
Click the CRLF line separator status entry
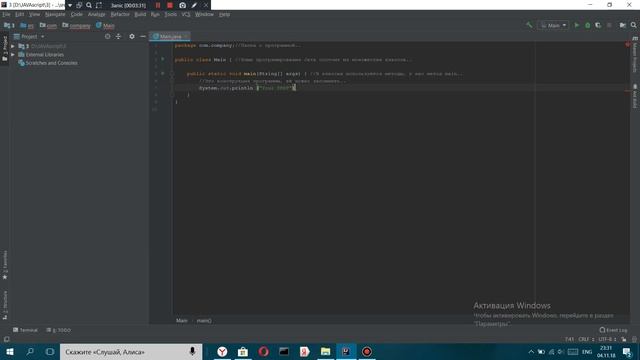click(x=586, y=339)
